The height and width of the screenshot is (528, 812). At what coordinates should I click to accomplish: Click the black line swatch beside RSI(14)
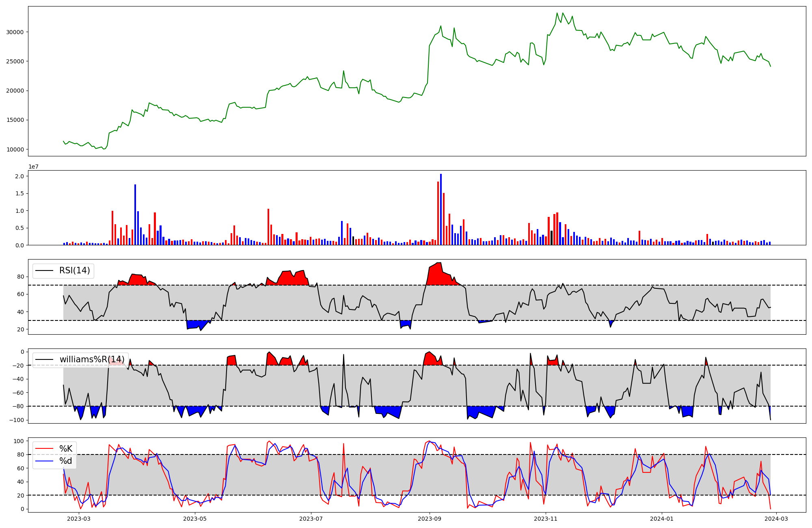click(44, 270)
